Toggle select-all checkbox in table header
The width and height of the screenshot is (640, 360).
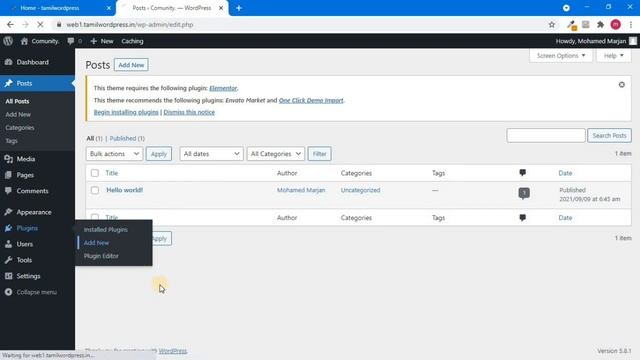coord(95,173)
